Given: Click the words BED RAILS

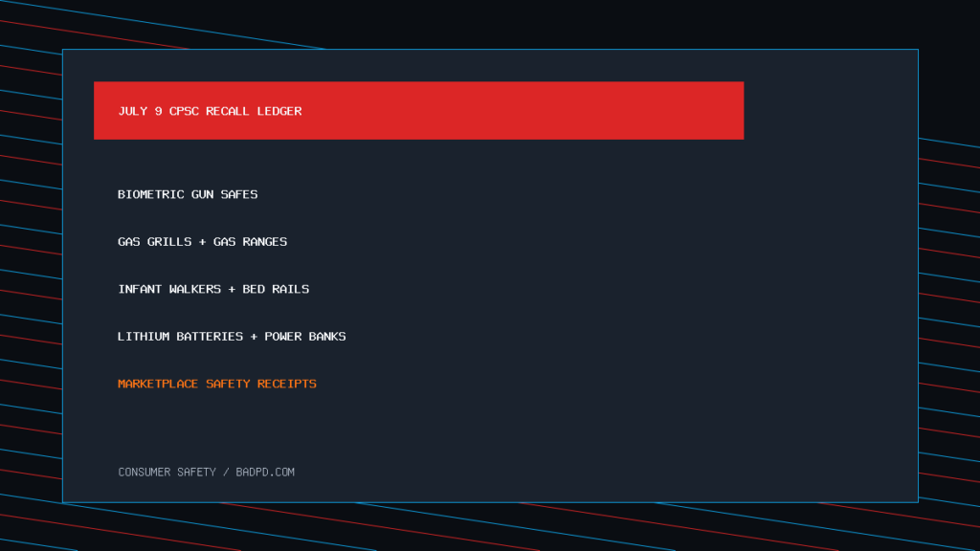Looking at the screenshot, I should click(x=276, y=289).
